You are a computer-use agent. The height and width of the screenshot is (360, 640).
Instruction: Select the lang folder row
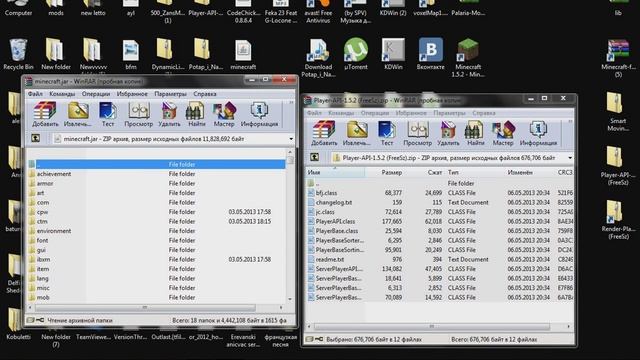click(156, 278)
